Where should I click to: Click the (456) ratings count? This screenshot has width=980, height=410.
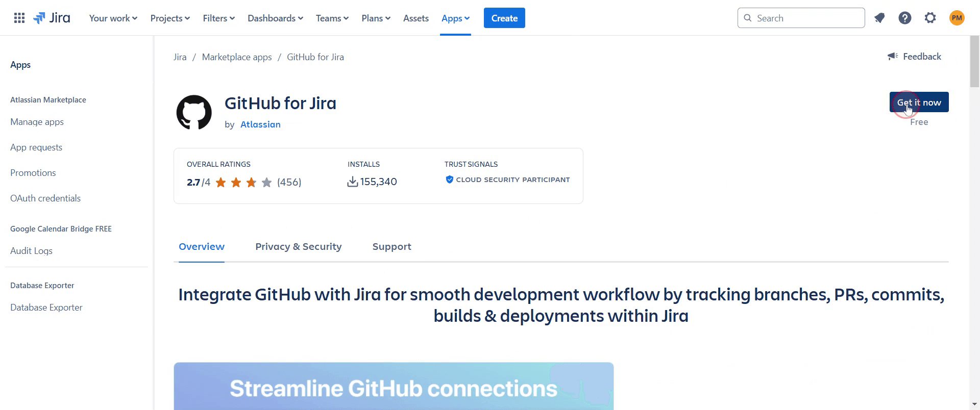pyautogui.click(x=289, y=183)
